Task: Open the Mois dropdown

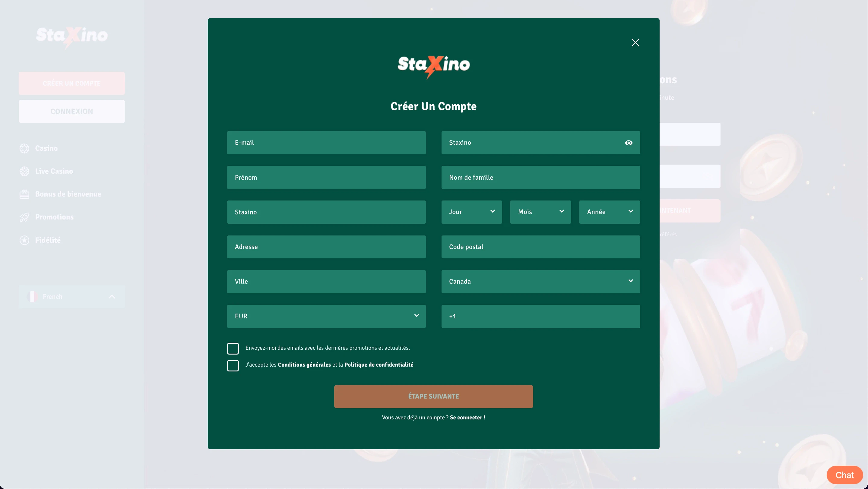Action: tap(540, 212)
